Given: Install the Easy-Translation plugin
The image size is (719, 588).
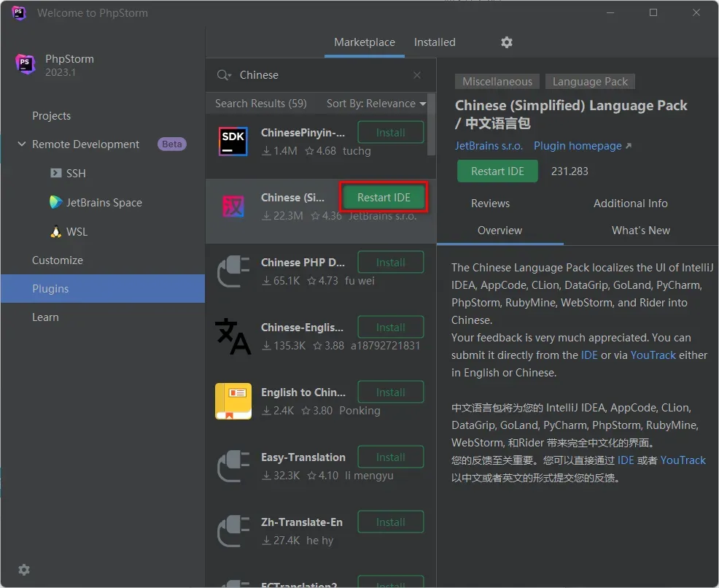Looking at the screenshot, I should point(391,457).
